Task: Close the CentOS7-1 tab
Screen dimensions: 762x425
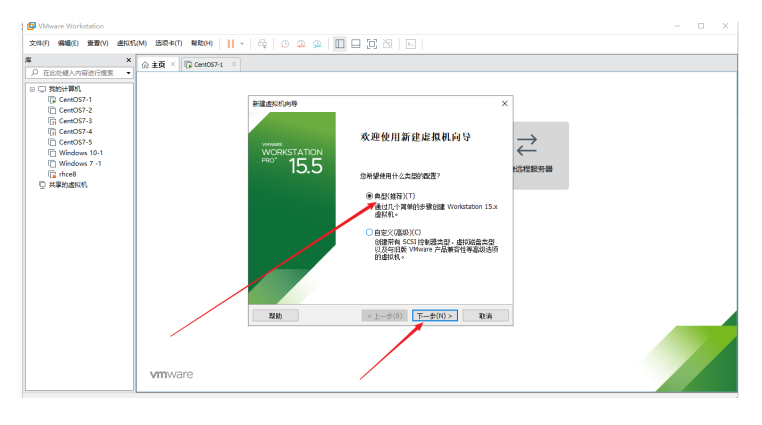Action: click(234, 64)
